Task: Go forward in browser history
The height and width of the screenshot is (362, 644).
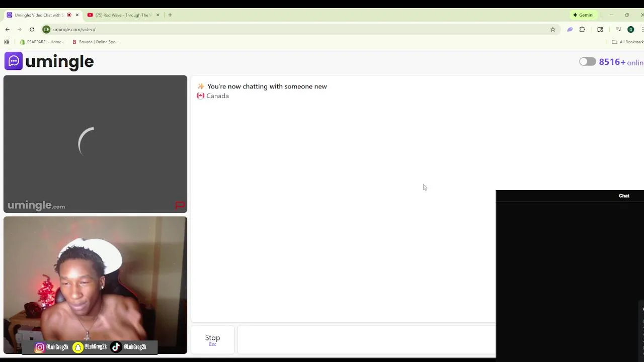Action: [20, 29]
